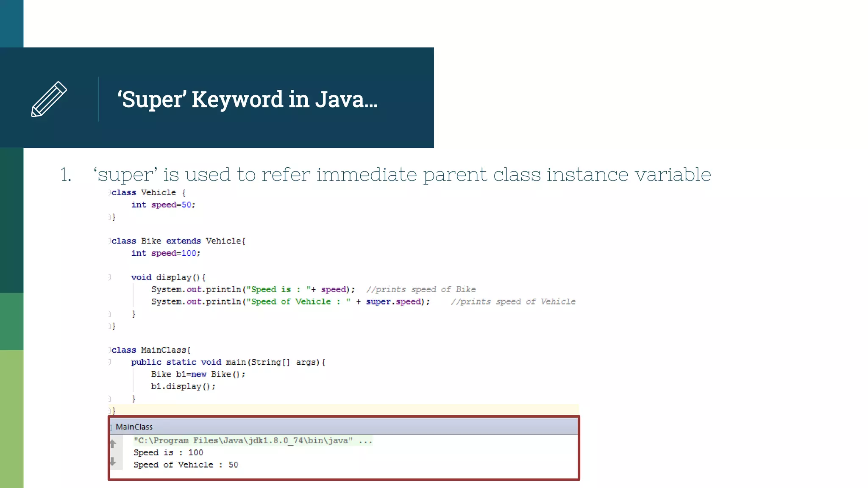The image size is (868, 488).
Task: Click the super.speed expression in code
Action: pyautogui.click(x=393, y=302)
